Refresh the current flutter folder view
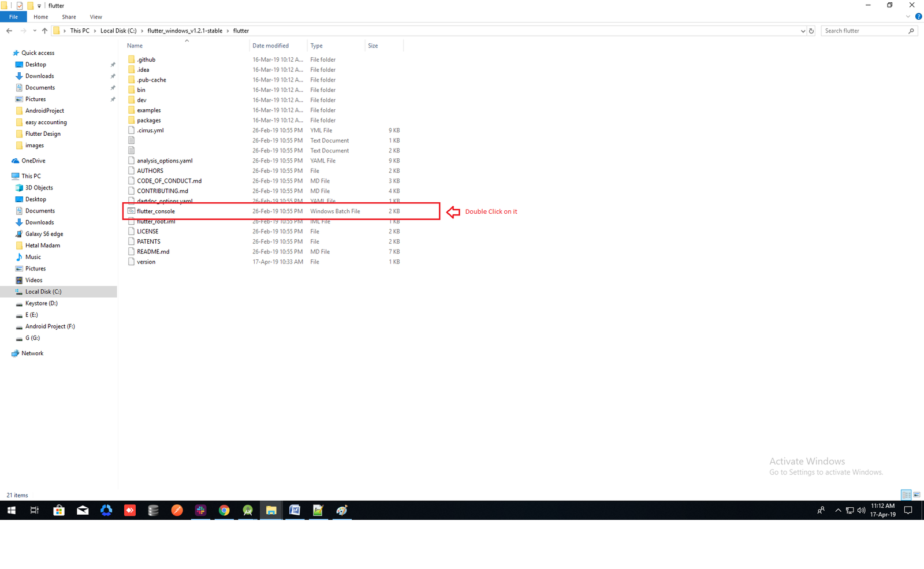Screen dimensions: 924x569 click(x=811, y=31)
